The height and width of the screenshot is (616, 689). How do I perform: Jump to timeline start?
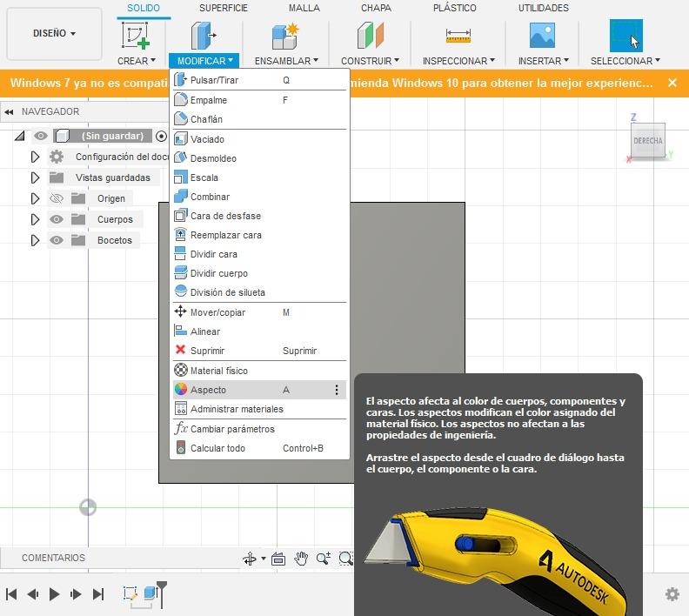(x=11, y=594)
